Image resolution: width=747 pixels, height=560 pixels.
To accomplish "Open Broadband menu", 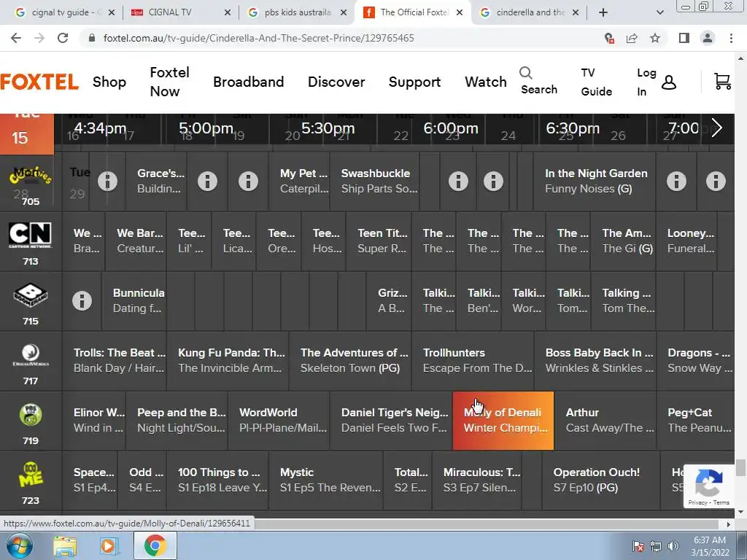I will (x=248, y=82).
